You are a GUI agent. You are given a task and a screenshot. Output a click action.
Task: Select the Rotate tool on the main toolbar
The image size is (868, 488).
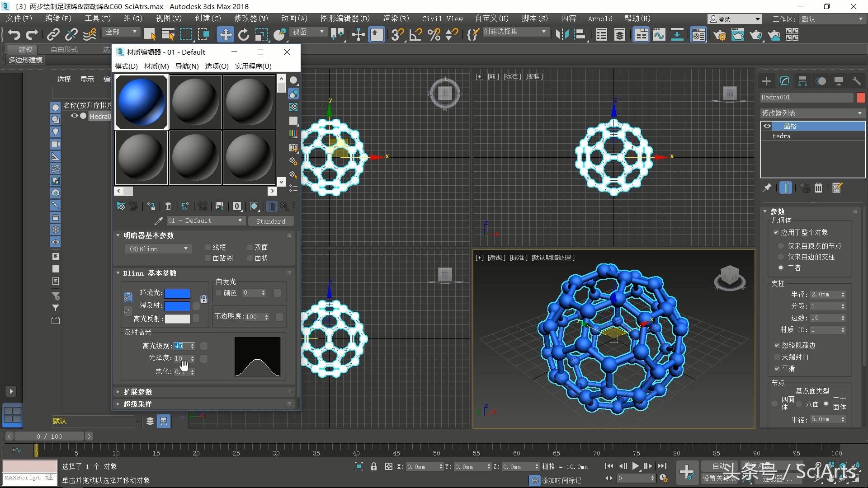(x=243, y=34)
